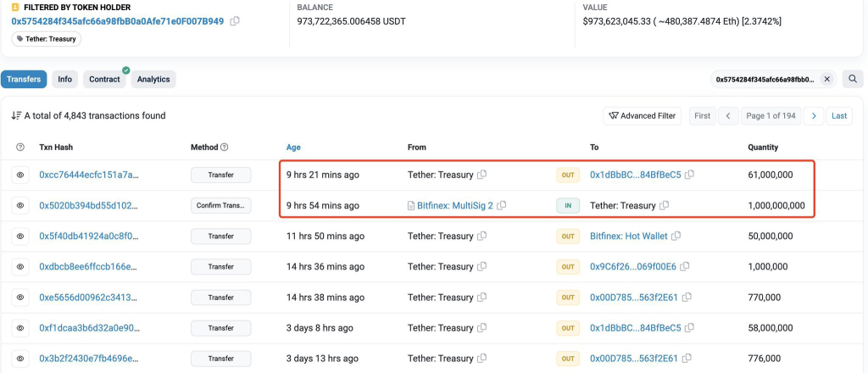Click the question mark column header icon

click(x=20, y=148)
